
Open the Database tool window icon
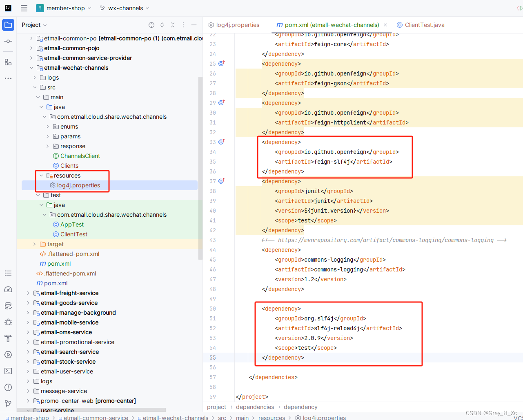8,306
